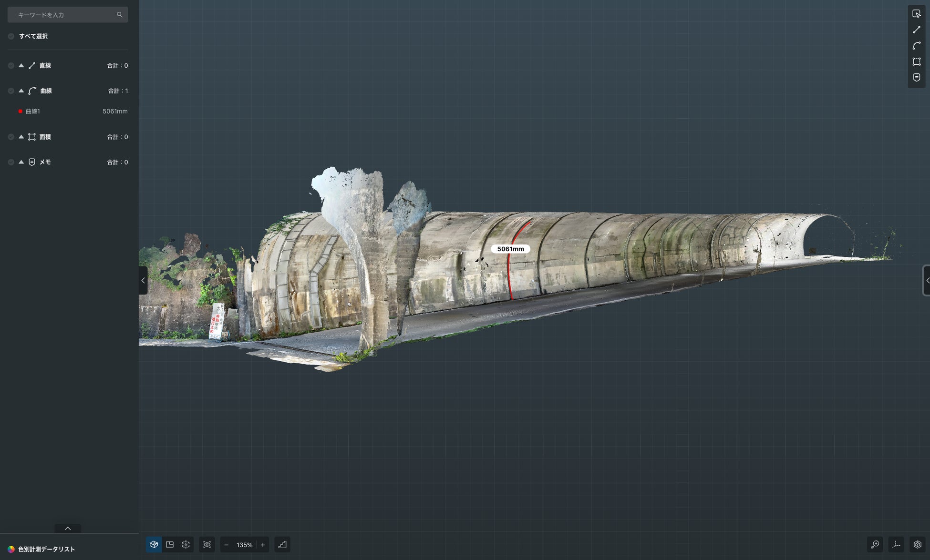Viewport: 930px width, 560px height.
Task: Click the 5061mm label on tunnel
Action: [510, 249]
